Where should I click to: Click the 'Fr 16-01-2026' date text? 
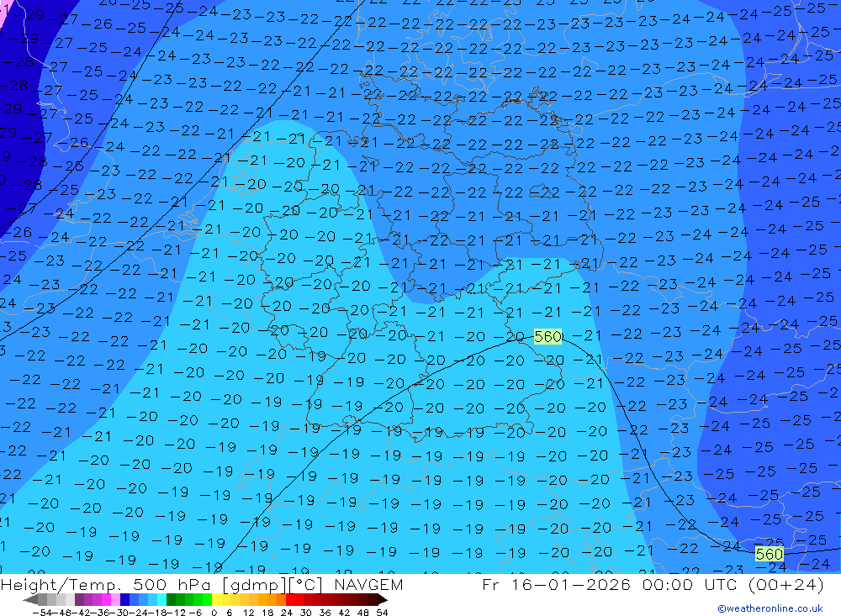point(556,584)
